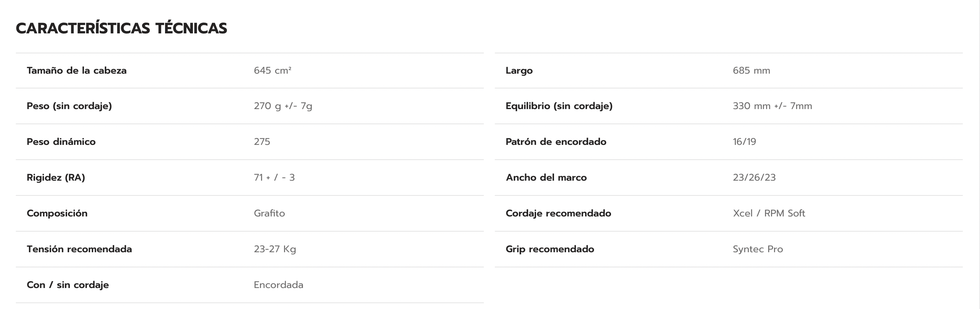Click the Con / sin cordaje label

click(x=68, y=285)
